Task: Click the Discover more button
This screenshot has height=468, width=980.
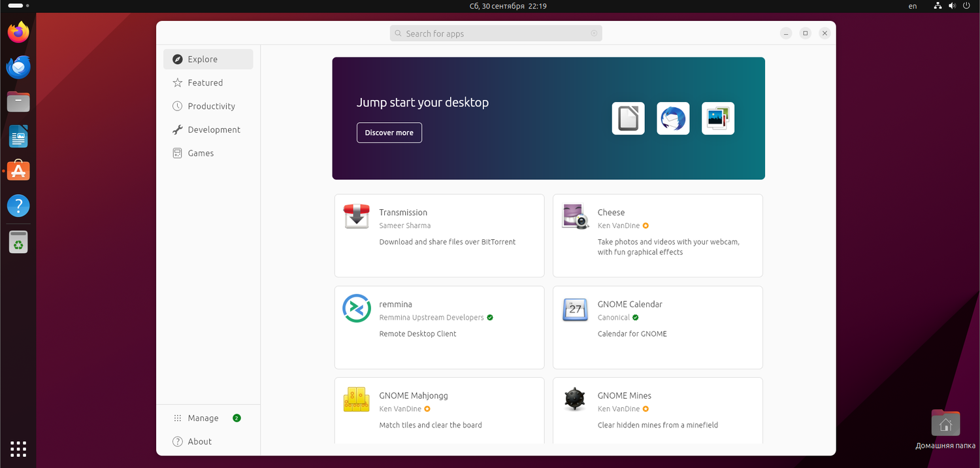Action: pyautogui.click(x=389, y=133)
